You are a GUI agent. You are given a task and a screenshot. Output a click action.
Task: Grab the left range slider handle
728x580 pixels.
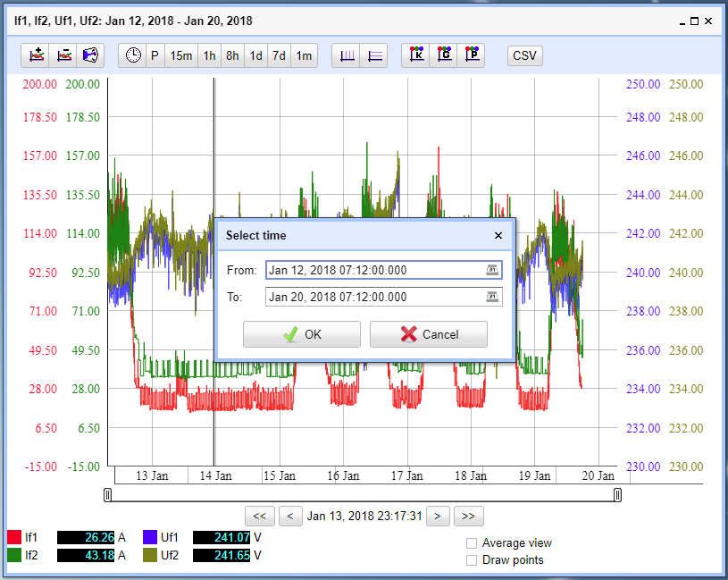108,495
